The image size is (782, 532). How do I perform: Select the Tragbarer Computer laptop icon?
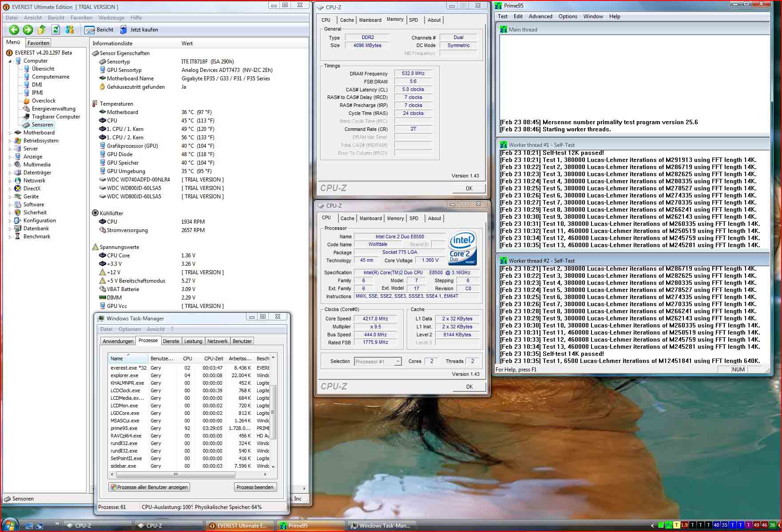click(27, 117)
